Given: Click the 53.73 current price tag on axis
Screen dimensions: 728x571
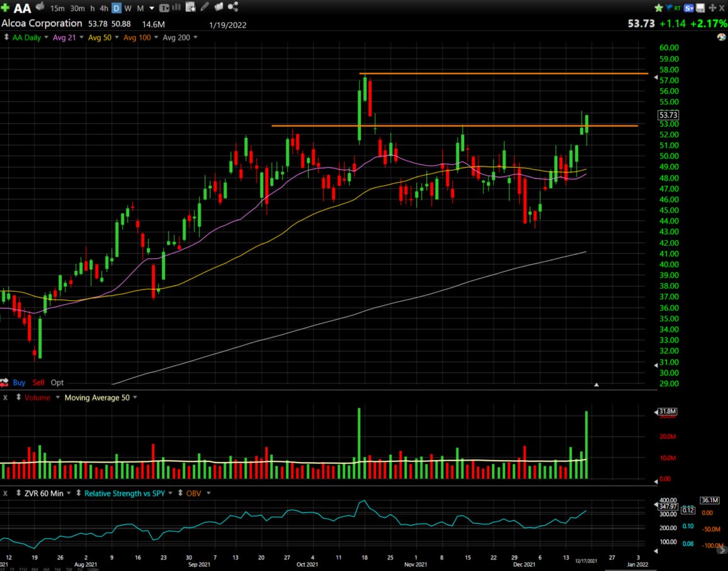Looking at the screenshot, I should pyautogui.click(x=668, y=115).
